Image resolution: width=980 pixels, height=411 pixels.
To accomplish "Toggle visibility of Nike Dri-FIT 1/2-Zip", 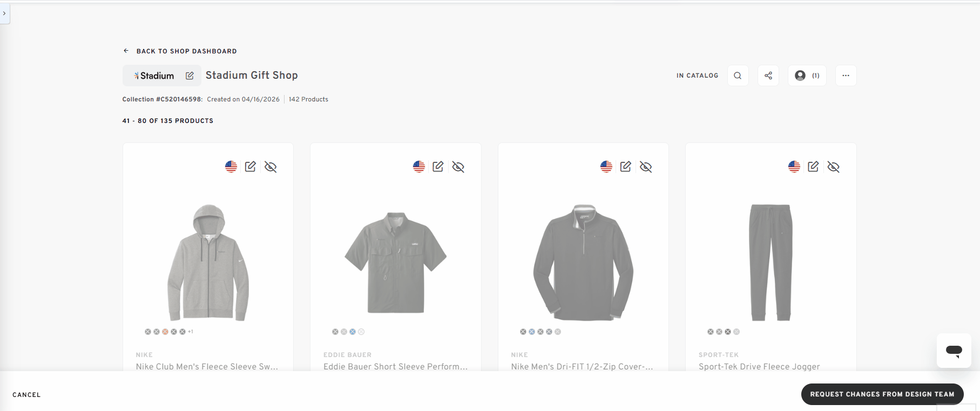I will 646,167.
